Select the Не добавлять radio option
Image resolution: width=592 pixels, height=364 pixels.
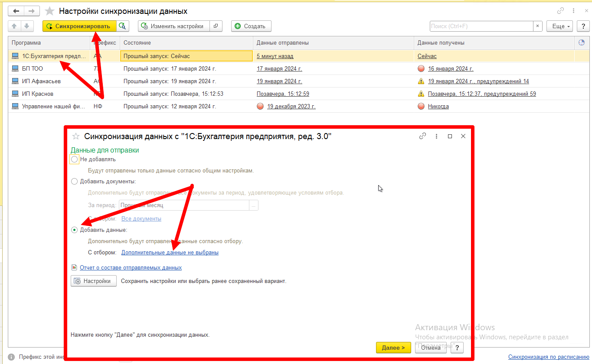click(75, 159)
